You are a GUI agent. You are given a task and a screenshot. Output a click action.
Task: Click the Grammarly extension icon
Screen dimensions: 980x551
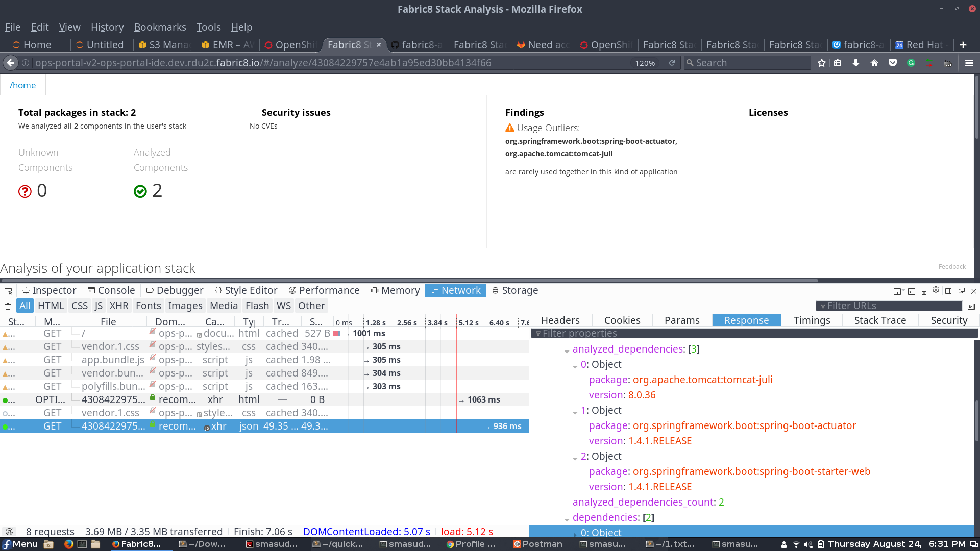pos(911,63)
